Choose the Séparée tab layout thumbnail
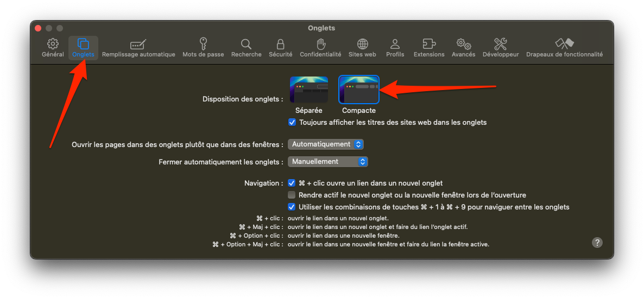This screenshot has height=299, width=644. coord(309,89)
